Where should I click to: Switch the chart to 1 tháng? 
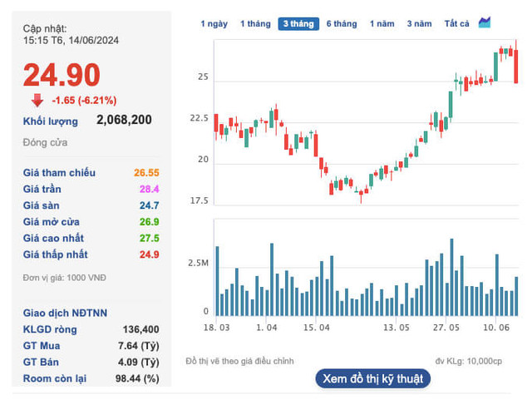(x=255, y=24)
